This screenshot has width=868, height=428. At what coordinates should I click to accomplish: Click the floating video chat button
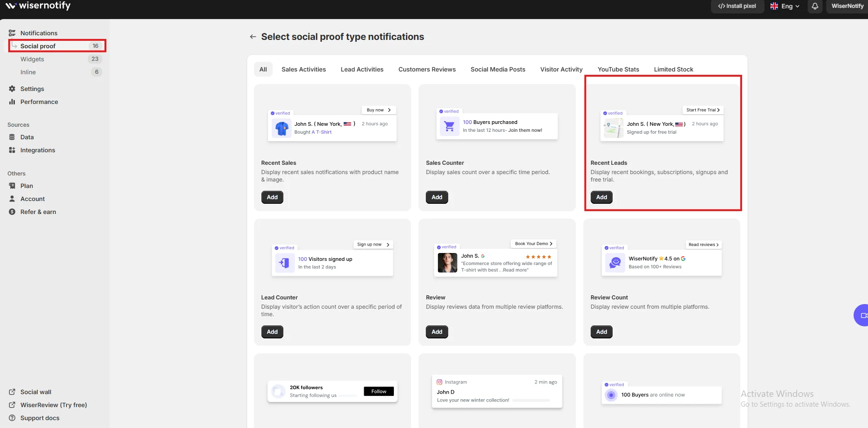click(x=862, y=315)
